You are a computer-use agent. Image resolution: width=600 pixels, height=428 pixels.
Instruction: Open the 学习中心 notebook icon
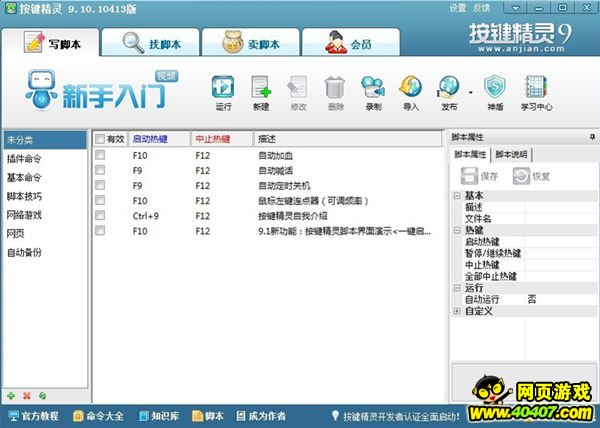tap(536, 87)
